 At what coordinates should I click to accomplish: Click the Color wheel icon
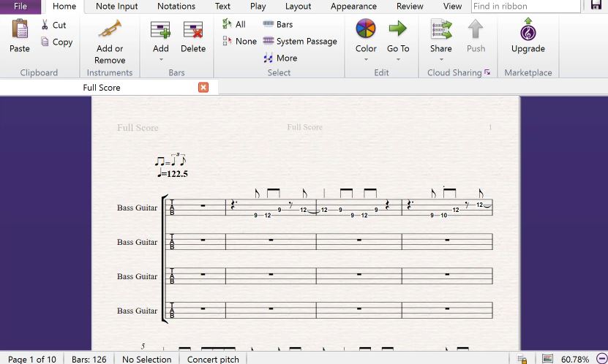pos(366,29)
